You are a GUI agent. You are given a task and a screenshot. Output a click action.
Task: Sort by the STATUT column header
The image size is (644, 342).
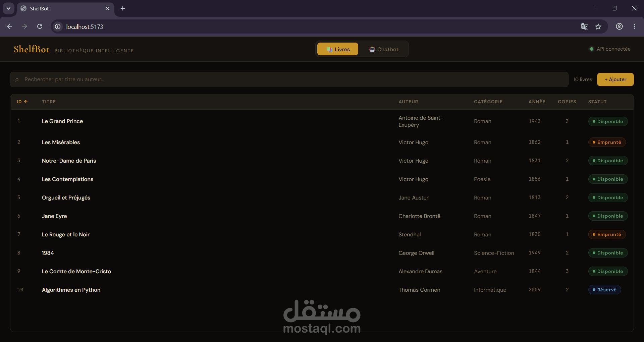[x=597, y=102]
